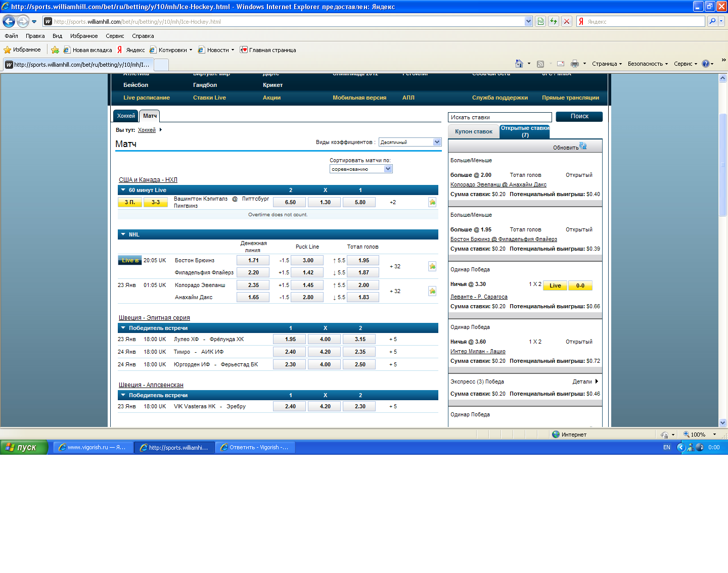The width and height of the screenshot is (728, 573).
Task: Open the Страница command bar menu
Action: (607, 64)
